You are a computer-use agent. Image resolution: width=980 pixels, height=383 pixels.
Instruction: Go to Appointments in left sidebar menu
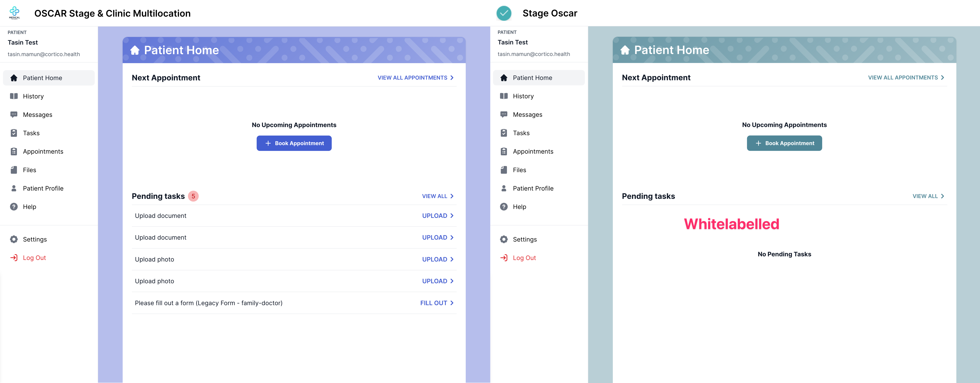43,152
